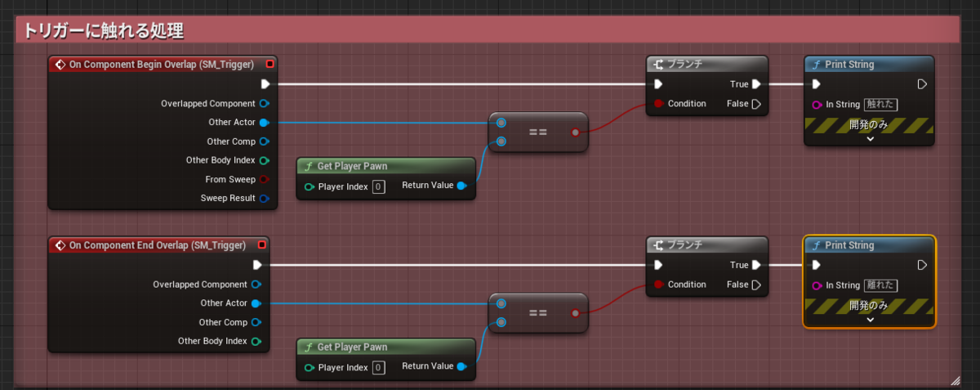Click Player Index pin on upper Get Player Pawn

[x=309, y=187]
